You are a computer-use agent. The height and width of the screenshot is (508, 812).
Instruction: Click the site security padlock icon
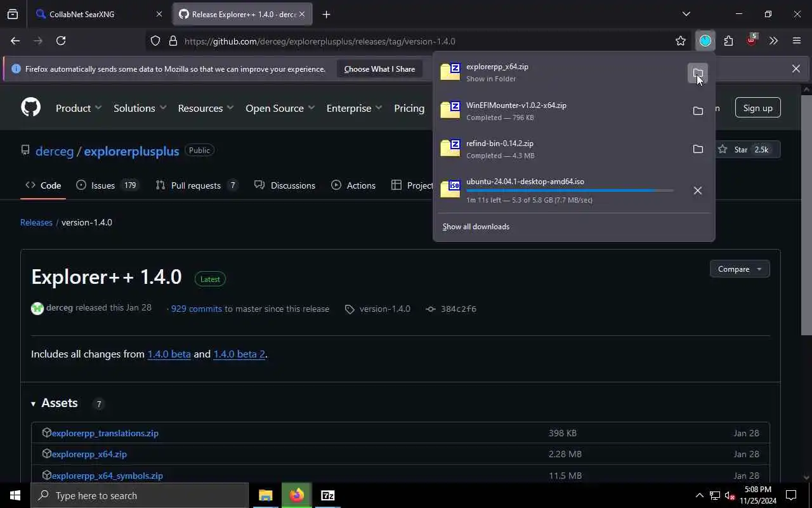click(173, 41)
